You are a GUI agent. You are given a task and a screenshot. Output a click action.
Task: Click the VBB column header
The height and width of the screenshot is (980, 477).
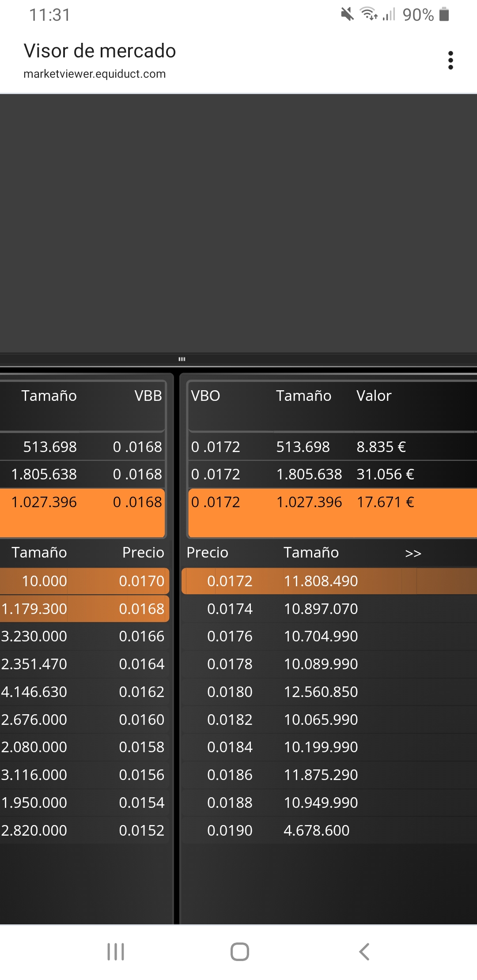point(148,396)
